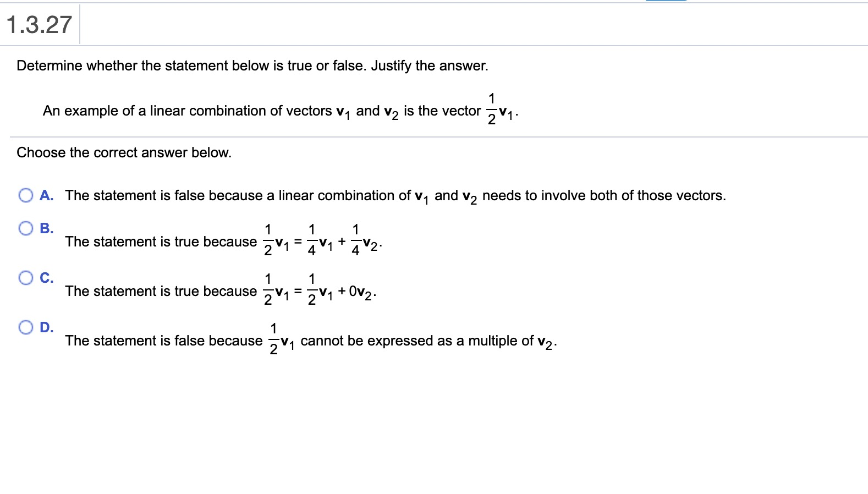
Task: Select the blue D answer label
Action: pyautogui.click(x=47, y=326)
